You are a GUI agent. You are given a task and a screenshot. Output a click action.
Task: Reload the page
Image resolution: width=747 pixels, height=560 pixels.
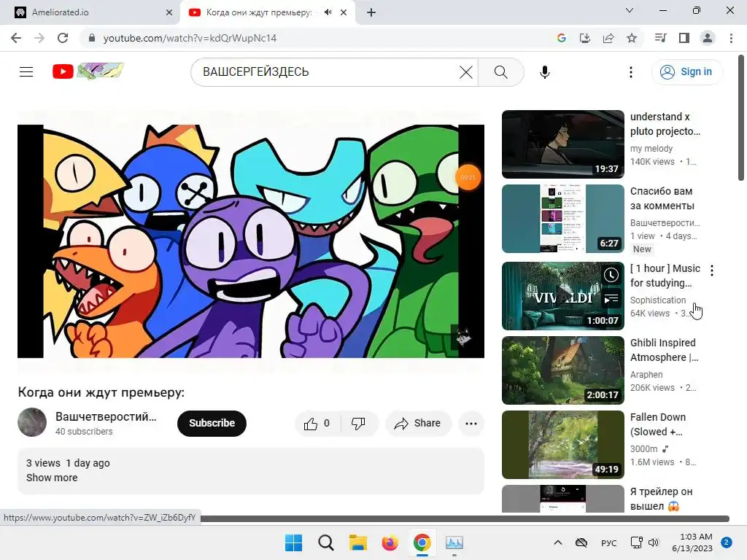(63, 38)
